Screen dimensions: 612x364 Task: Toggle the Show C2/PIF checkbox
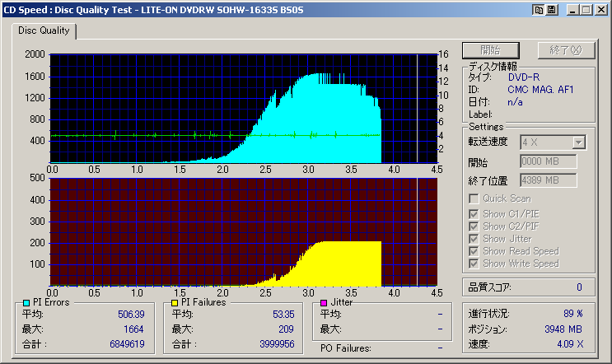click(474, 226)
